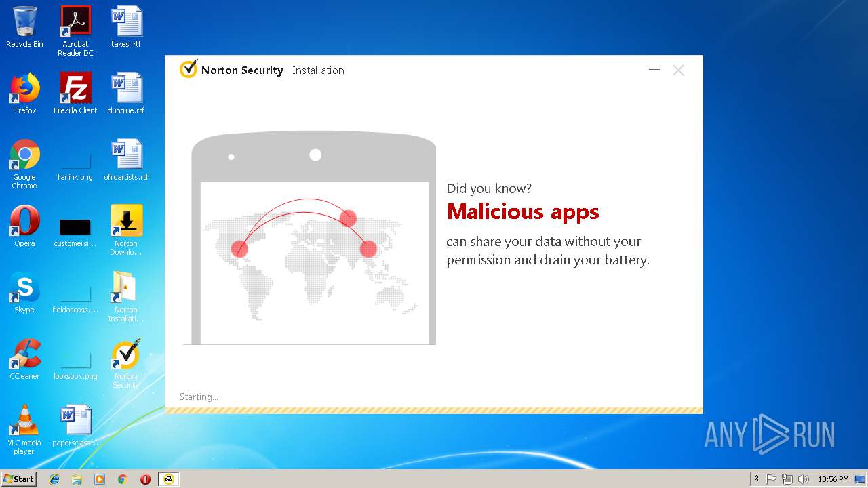The image size is (868, 488).
Task: Click the 10:56 PM clock
Action: (833, 479)
